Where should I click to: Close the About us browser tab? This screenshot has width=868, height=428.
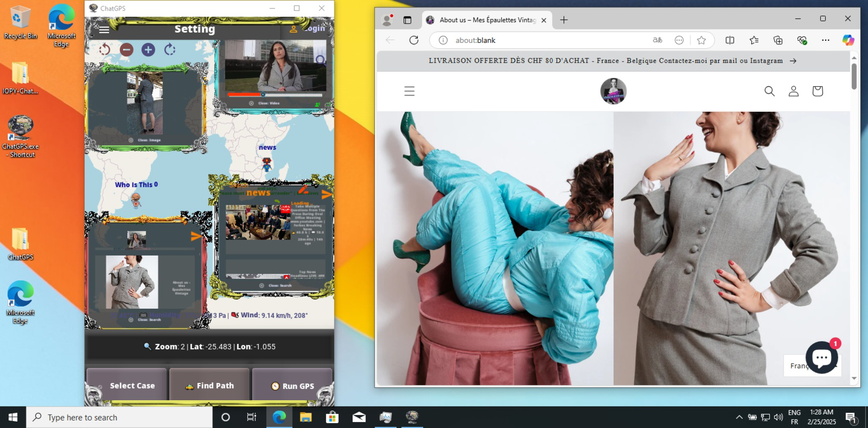coord(544,20)
